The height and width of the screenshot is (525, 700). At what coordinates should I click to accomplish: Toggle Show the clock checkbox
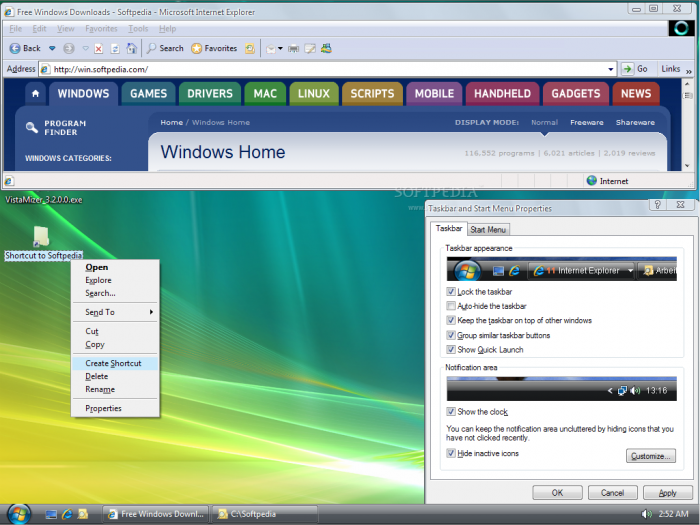(x=451, y=411)
